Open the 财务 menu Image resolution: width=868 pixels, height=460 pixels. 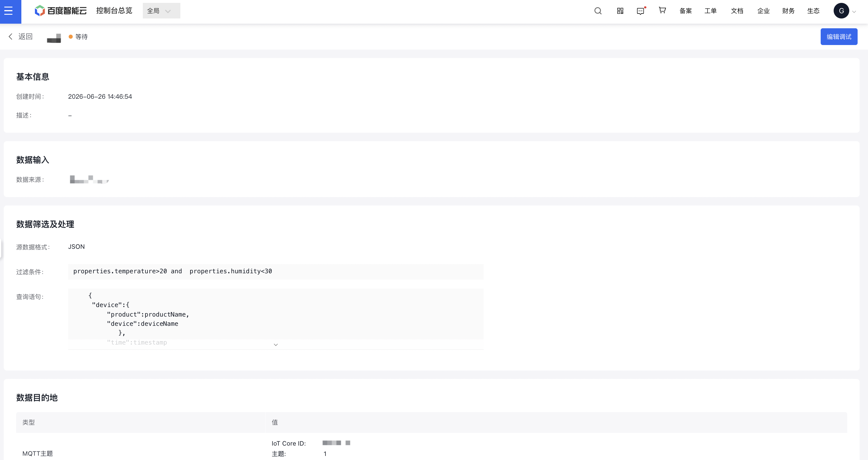pos(788,11)
